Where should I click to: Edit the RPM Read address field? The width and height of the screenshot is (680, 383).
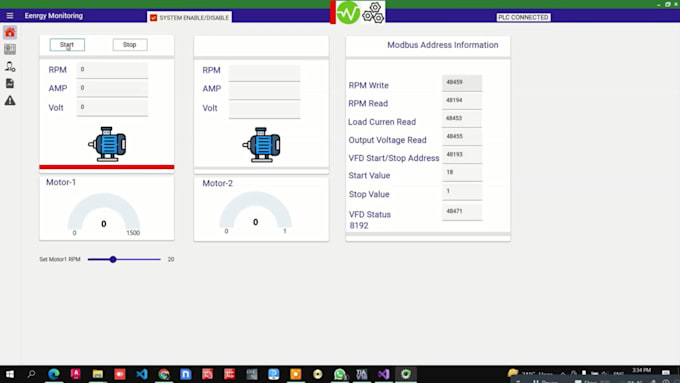462,101
